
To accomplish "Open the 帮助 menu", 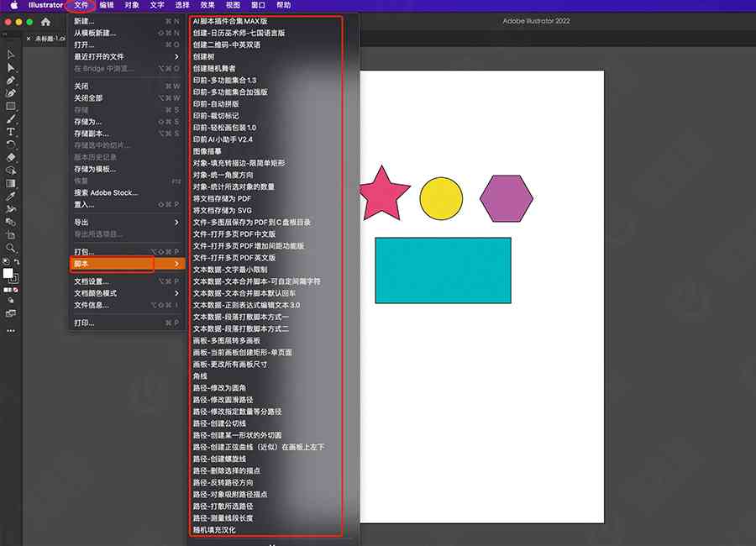I will (284, 5).
